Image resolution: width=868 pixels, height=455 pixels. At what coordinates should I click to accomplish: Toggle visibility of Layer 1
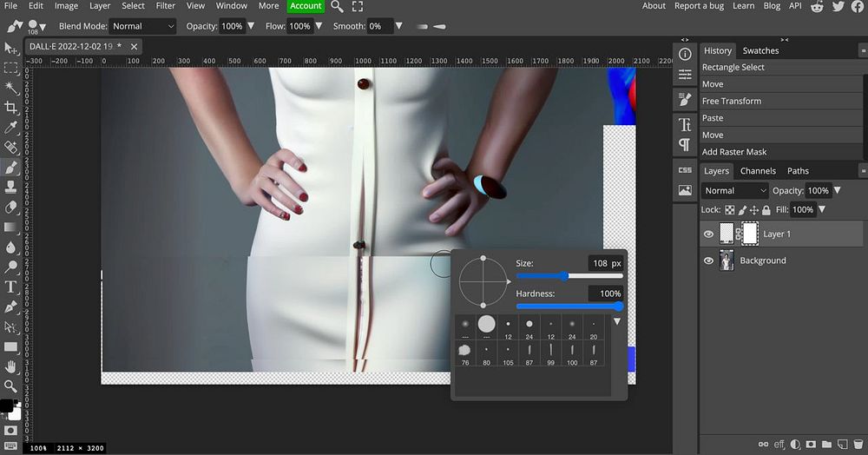tap(709, 234)
